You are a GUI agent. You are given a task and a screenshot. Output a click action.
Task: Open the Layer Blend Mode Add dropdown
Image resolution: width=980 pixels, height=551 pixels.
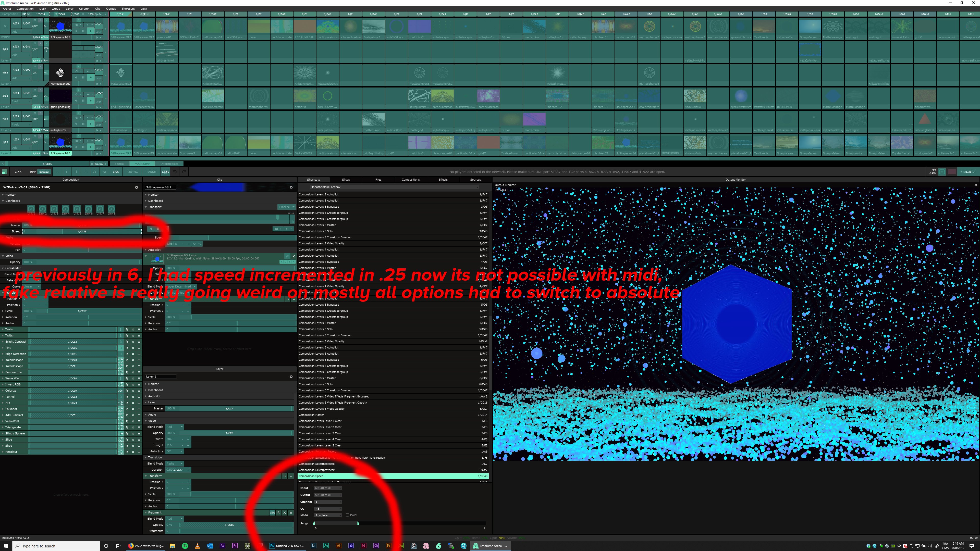pos(175,427)
